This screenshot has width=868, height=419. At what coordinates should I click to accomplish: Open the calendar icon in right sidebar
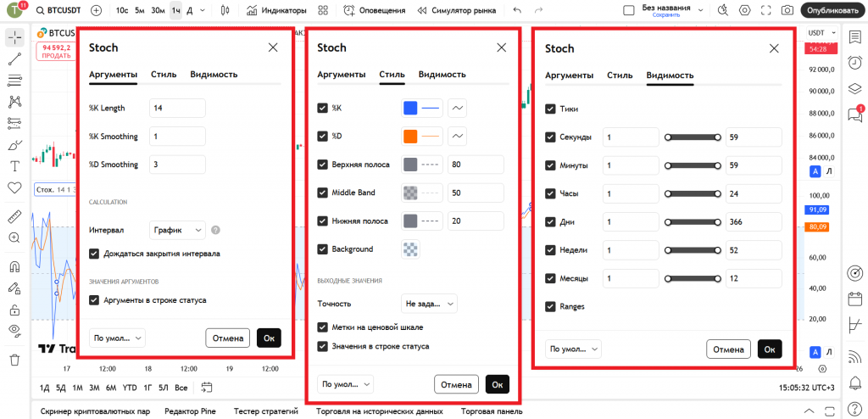click(854, 299)
